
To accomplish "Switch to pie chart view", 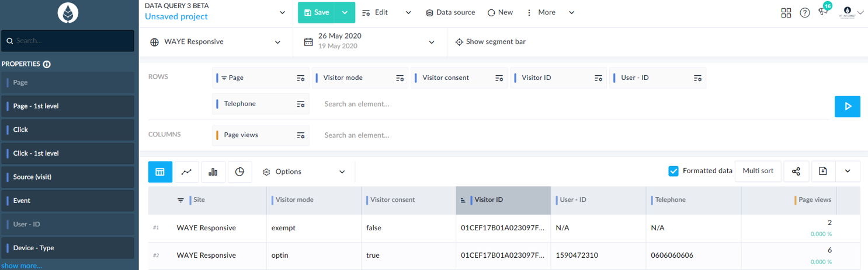I will pos(239,171).
